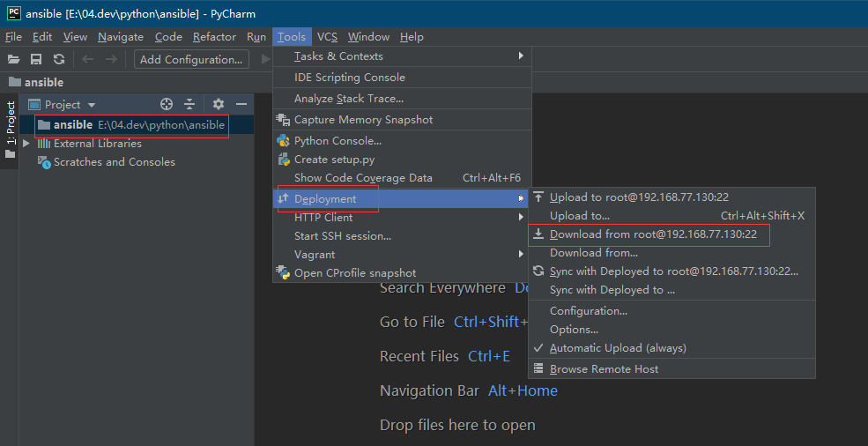This screenshot has width=868, height=446.
Task: Expand the External Libraries tree node
Action: (26, 144)
